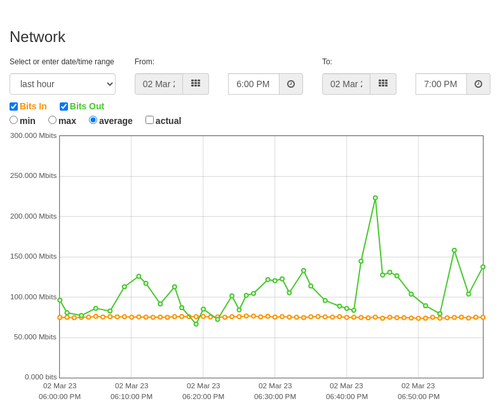
Task: Select the average radio button
Action: click(93, 120)
